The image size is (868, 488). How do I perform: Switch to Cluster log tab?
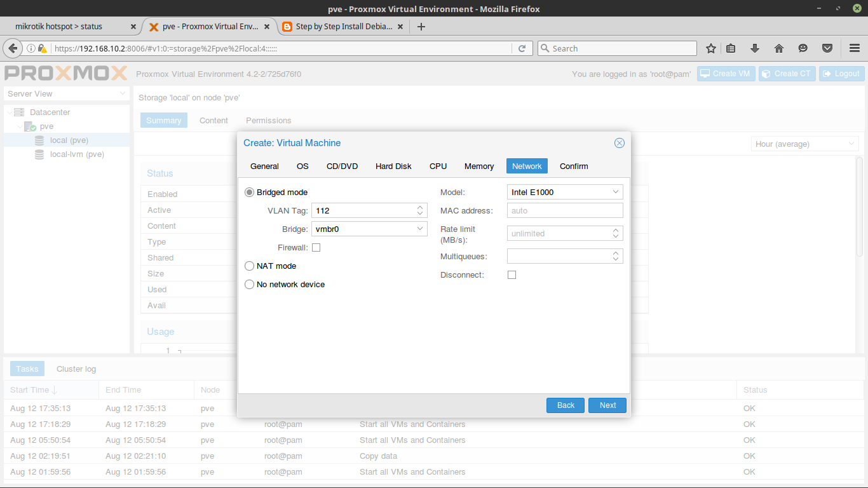(x=76, y=369)
